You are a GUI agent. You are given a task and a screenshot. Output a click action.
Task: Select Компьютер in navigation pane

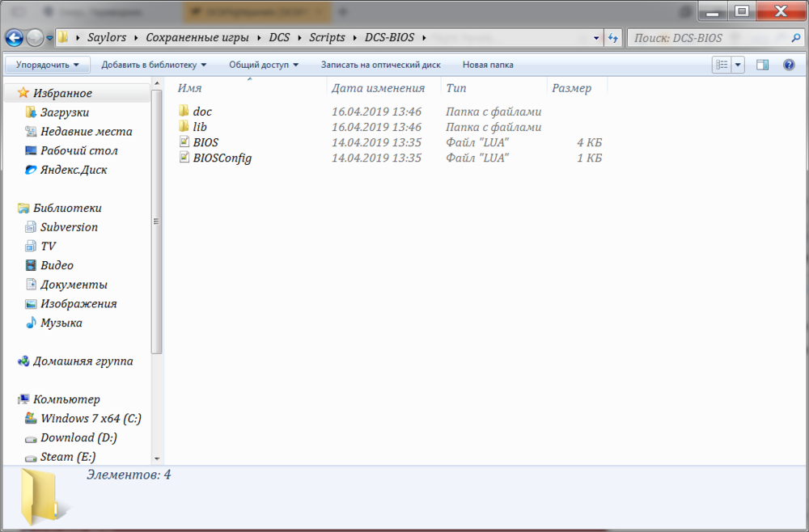point(66,399)
